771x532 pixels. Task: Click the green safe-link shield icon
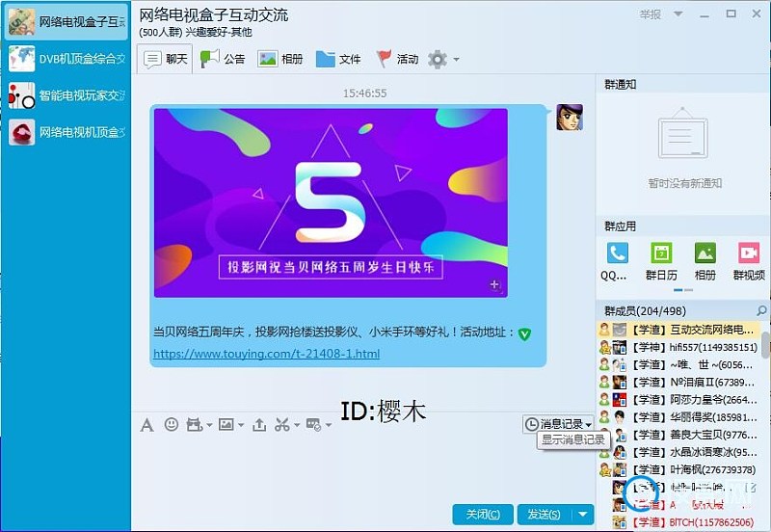[x=524, y=334]
